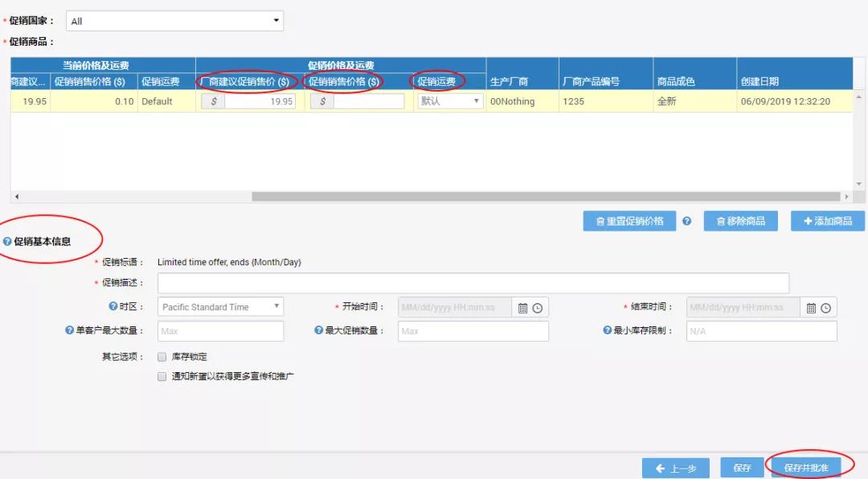Screen dimensions: 868x479
Task: Click the 添加商品 button
Action: point(826,220)
